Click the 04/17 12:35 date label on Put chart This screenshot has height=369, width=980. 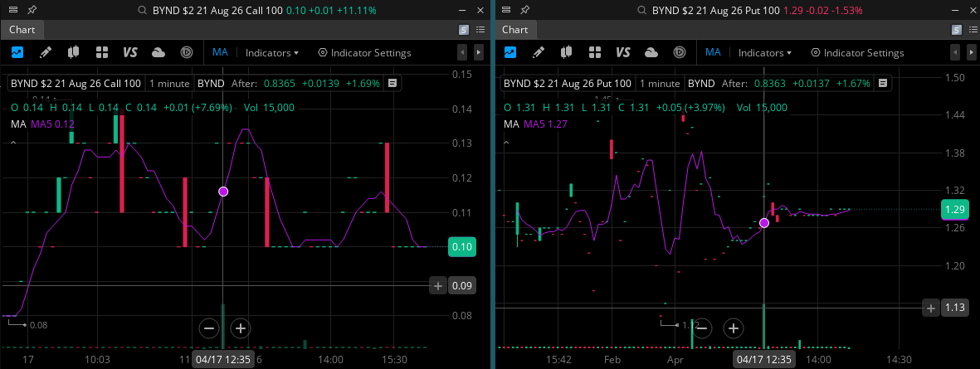coord(763,360)
